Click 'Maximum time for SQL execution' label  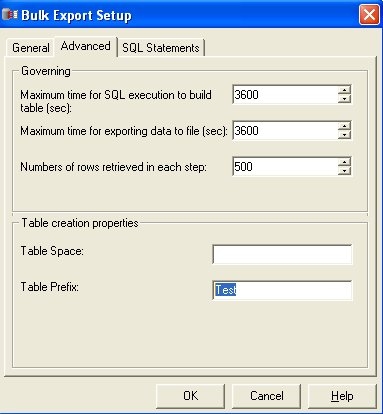click(x=116, y=101)
